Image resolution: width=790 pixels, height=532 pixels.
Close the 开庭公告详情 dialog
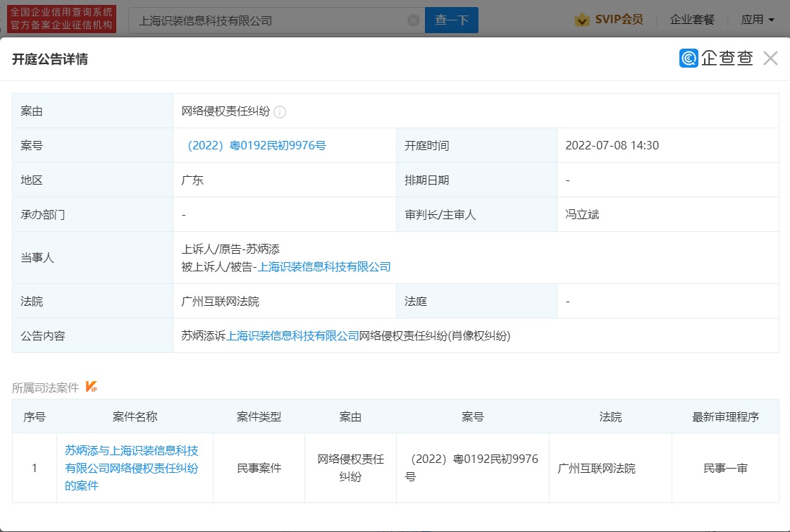(x=770, y=58)
